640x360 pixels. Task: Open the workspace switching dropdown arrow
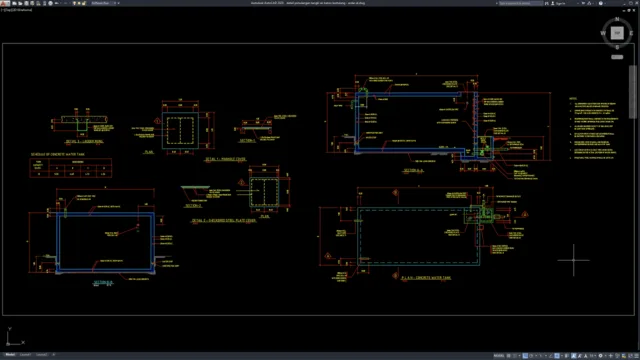[x=606, y=356]
